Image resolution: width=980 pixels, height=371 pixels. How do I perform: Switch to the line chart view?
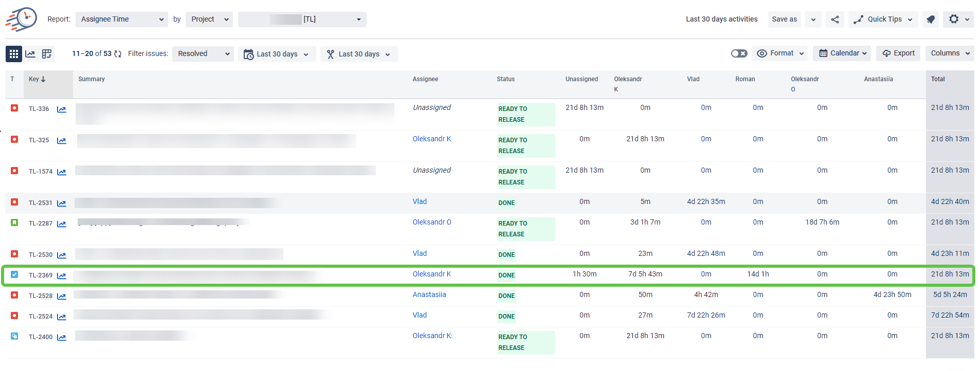(30, 54)
